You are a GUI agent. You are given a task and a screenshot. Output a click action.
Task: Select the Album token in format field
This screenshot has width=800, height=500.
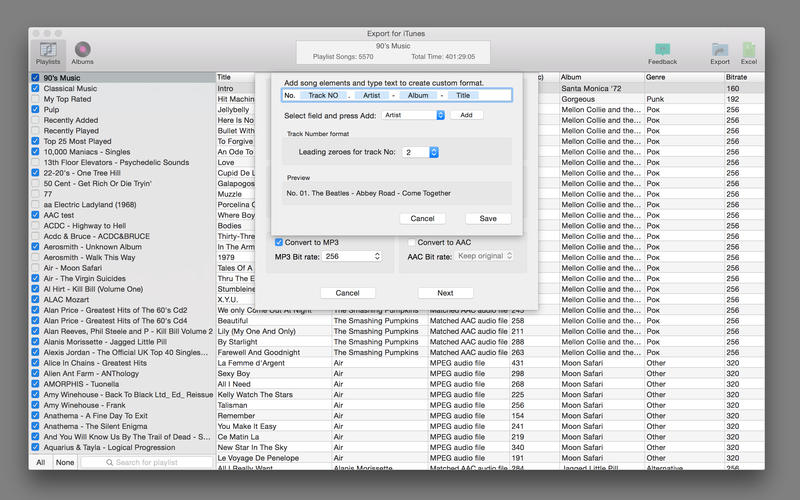point(418,95)
